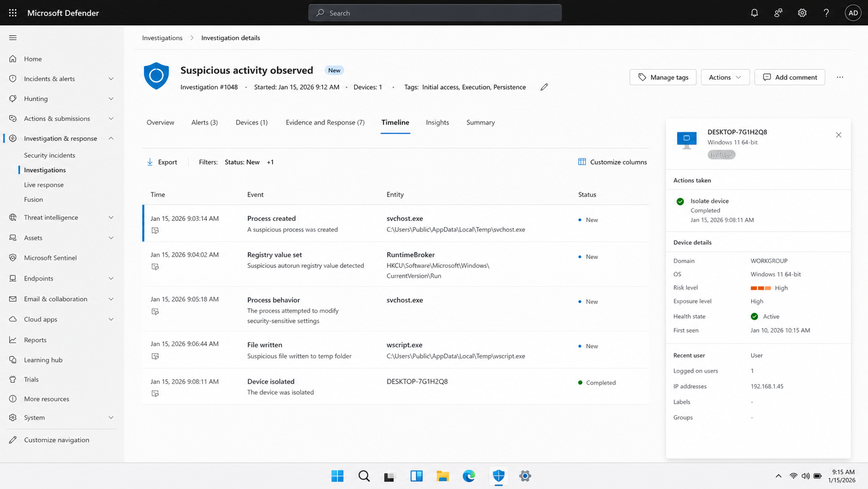Open Defender settings gear in header
Screen dimensions: 868x489
[802, 13]
